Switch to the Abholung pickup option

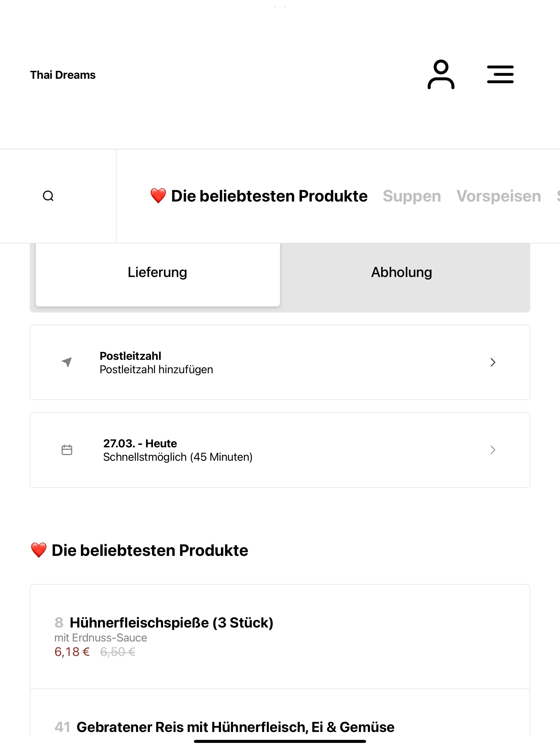point(402,273)
